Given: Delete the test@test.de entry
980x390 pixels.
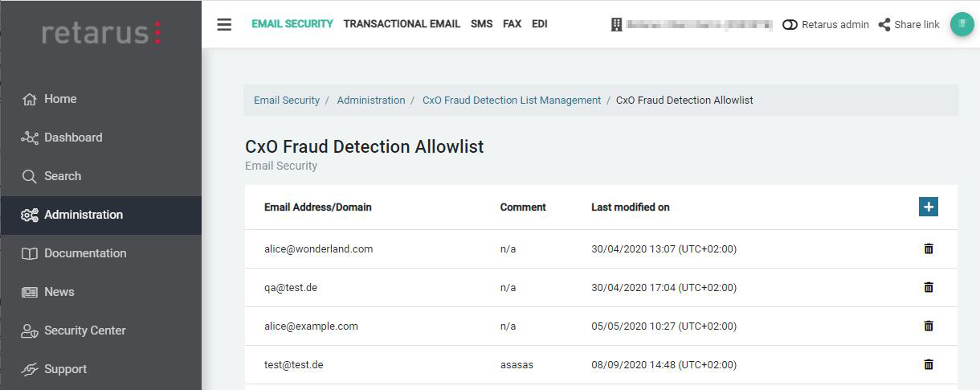Looking at the screenshot, I should tap(929, 364).
